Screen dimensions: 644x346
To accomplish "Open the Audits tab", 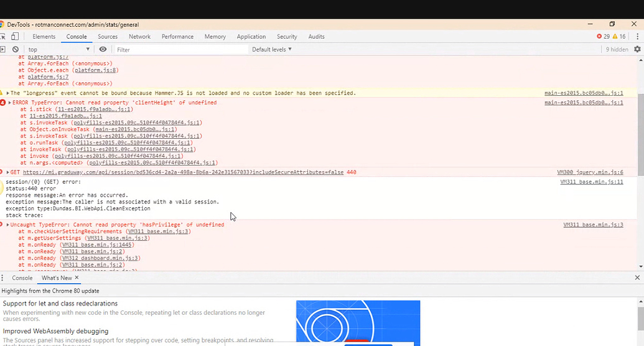I will pos(316,37).
